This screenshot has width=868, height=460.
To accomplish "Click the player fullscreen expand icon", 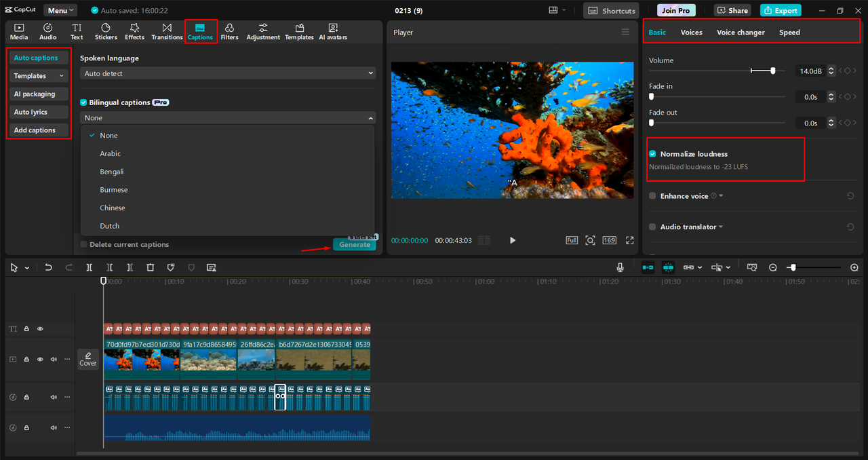I will 630,240.
